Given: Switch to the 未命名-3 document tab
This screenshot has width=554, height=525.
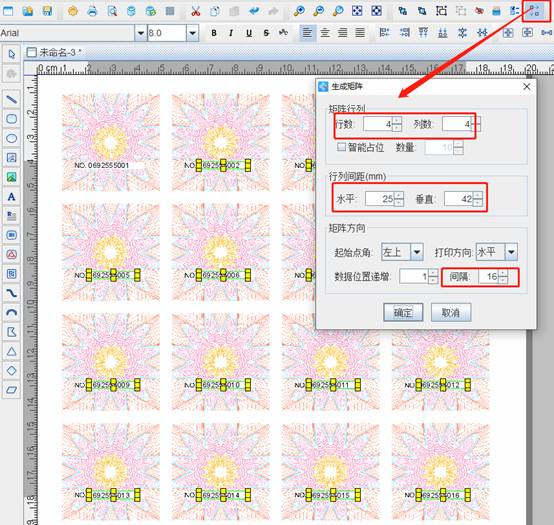Looking at the screenshot, I should click(x=54, y=52).
